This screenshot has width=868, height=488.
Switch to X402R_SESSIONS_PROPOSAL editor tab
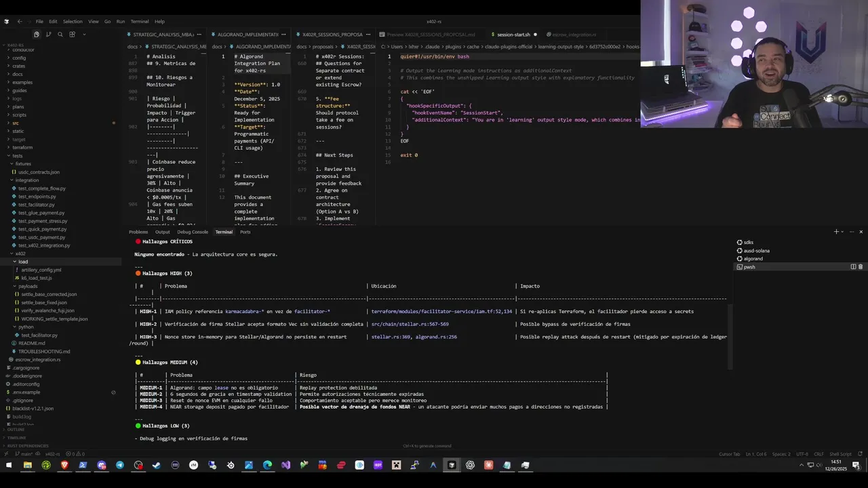[332, 34]
